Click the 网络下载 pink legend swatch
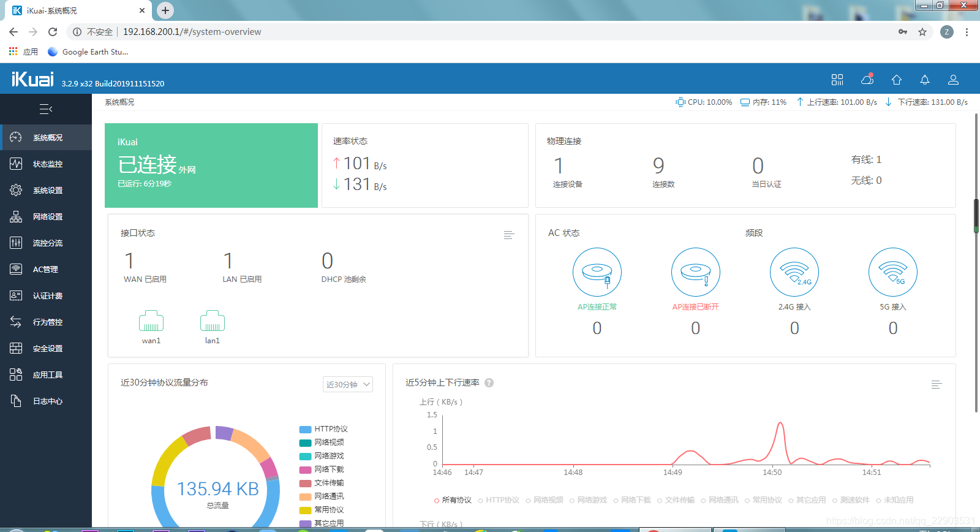 click(x=305, y=469)
